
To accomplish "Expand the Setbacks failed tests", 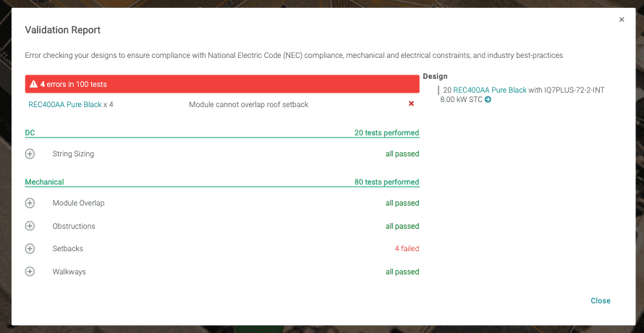I will [30, 249].
